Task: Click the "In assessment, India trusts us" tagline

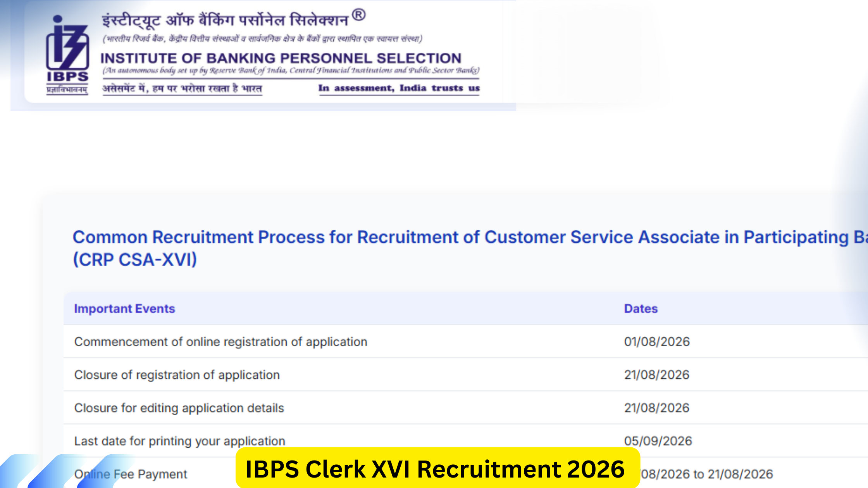Action: point(399,88)
